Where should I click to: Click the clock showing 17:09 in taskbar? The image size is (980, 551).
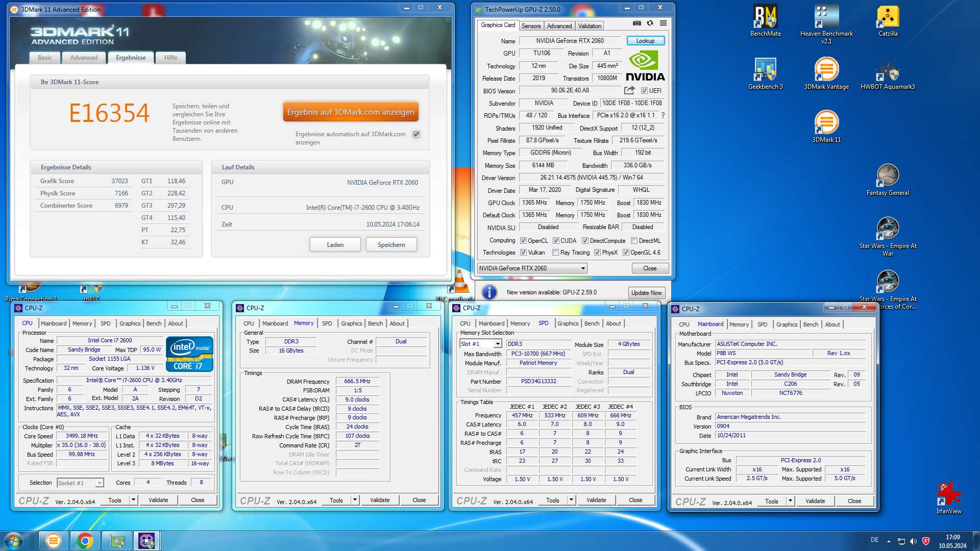(952, 537)
